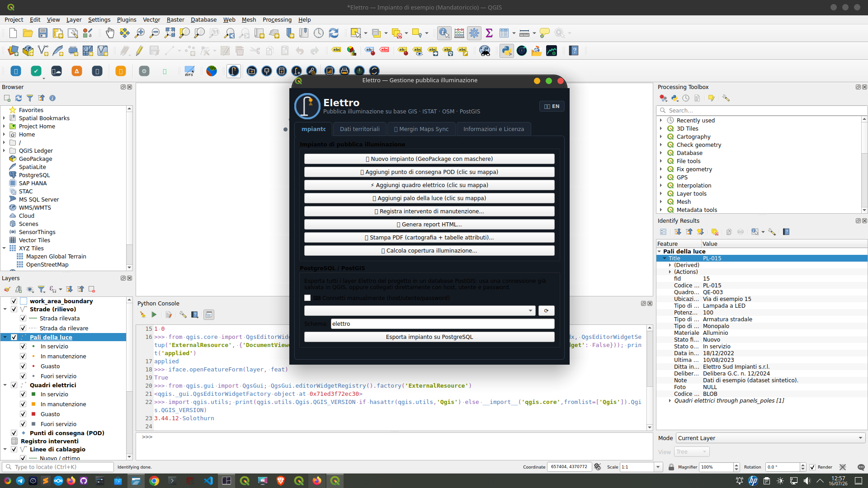Image resolution: width=868 pixels, height=488 pixels.
Task: Click the Zoom Out magnifier tool
Action: coord(155,33)
